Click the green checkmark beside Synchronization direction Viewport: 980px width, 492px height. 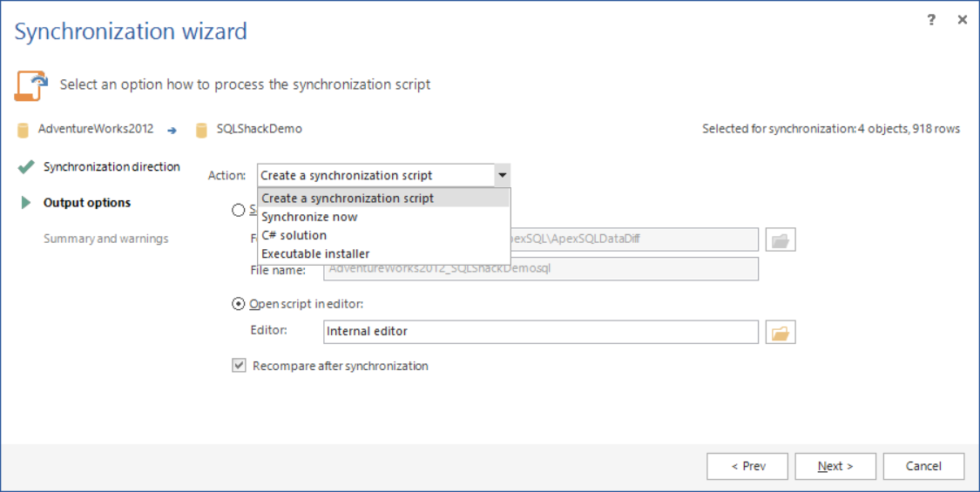[x=26, y=166]
